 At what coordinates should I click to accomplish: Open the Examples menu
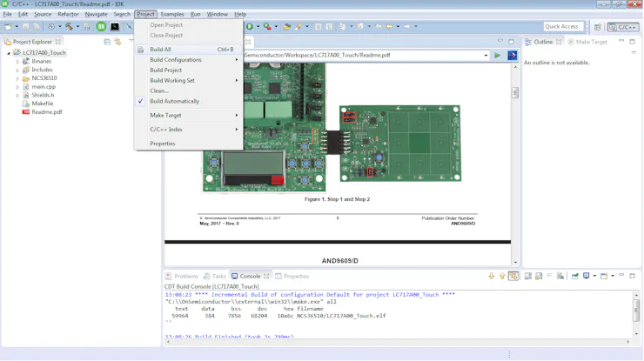click(x=172, y=14)
